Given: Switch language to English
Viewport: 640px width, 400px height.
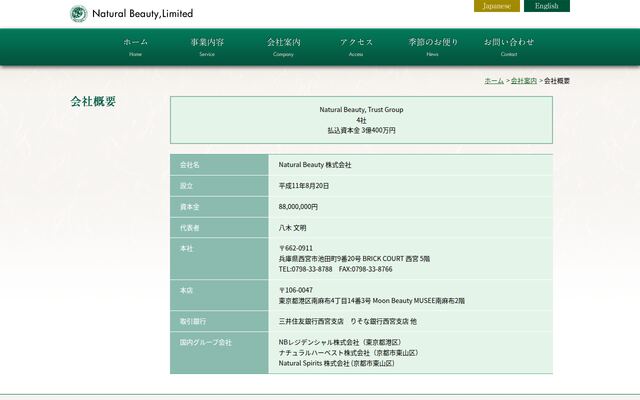Looking at the screenshot, I should coord(547,6).
